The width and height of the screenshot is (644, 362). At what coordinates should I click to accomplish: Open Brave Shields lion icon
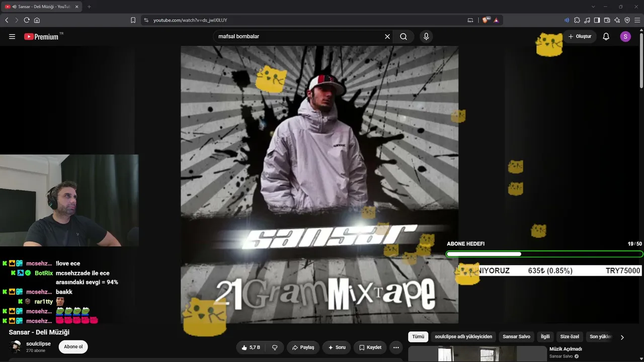[485, 20]
